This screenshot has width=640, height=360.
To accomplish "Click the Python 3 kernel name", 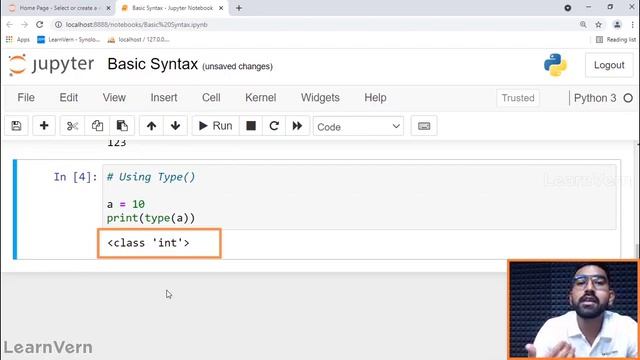I will 595,98.
